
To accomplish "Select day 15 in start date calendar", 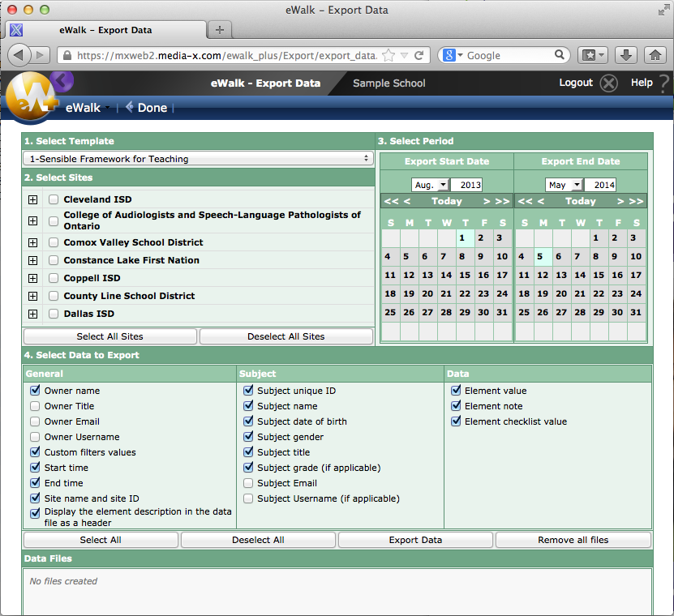I will (x=465, y=275).
